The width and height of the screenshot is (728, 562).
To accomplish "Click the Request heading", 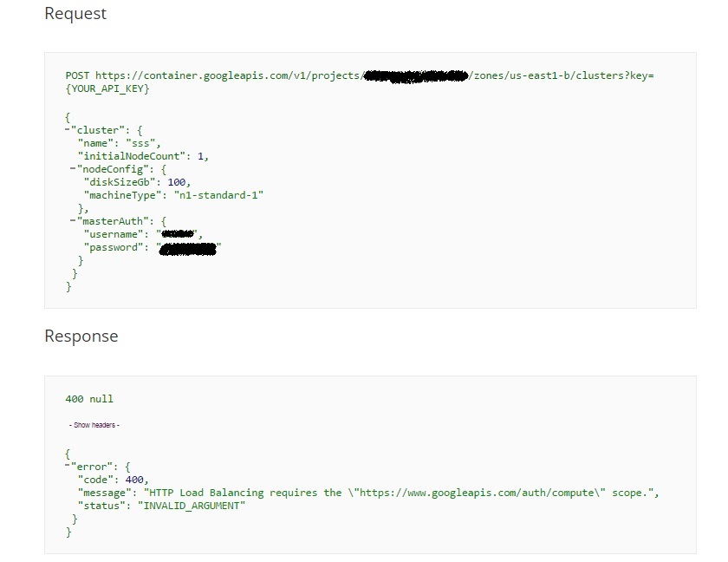I will coord(75,14).
